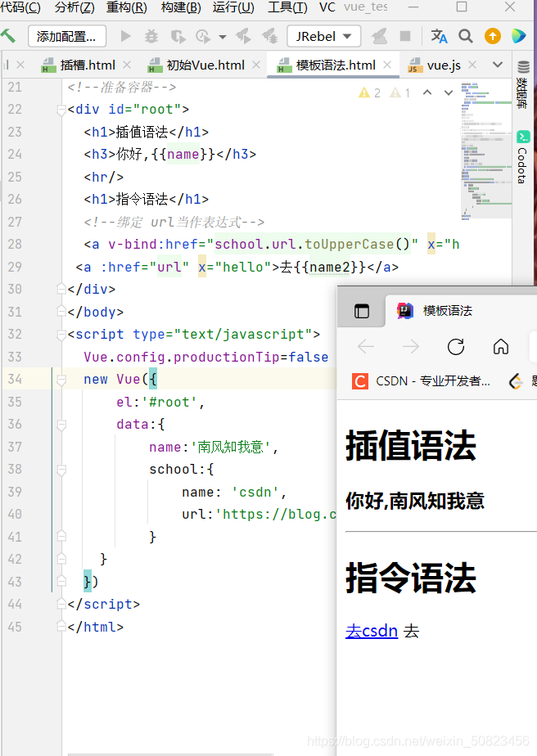Viewport: 537px width, 756px height.
Task: Click the JRebel run rocket icon
Action: pos(244,36)
